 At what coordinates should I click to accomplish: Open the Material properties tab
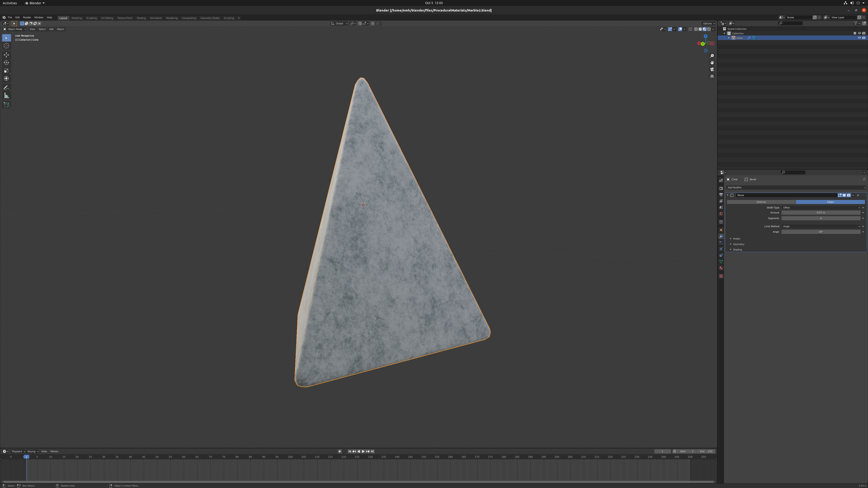click(721, 268)
